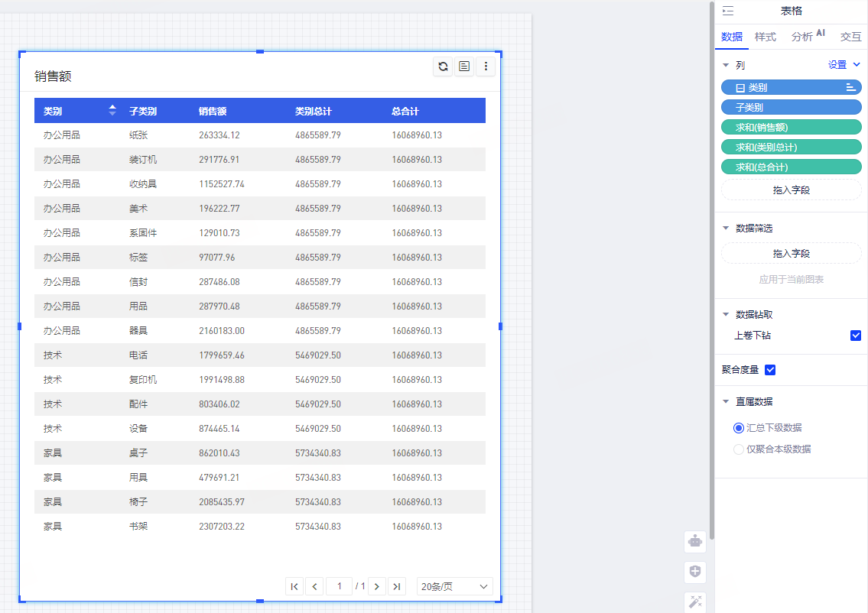The width and height of the screenshot is (868, 613).
Task: Open the three-dot more options menu
Action: coord(486,67)
